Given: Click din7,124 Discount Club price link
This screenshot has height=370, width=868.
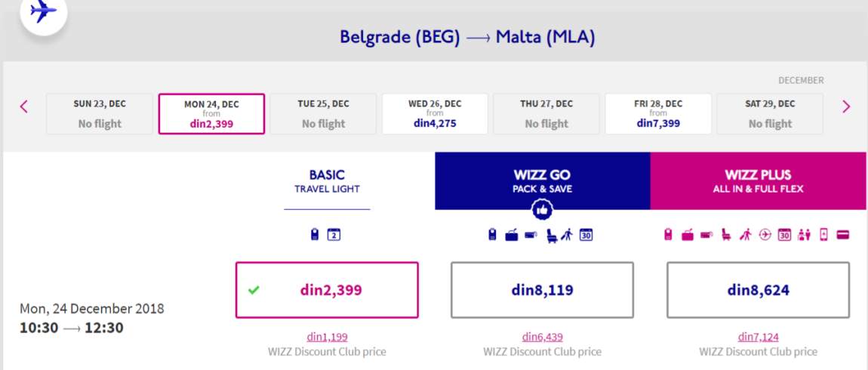Looking at the screenshot, I should [x=758, y=337].
